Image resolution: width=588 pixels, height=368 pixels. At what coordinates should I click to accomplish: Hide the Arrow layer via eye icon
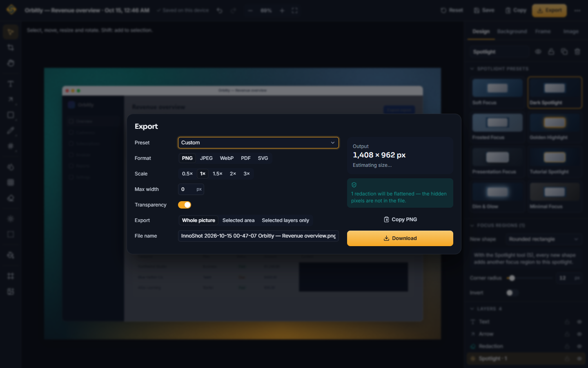579,334
